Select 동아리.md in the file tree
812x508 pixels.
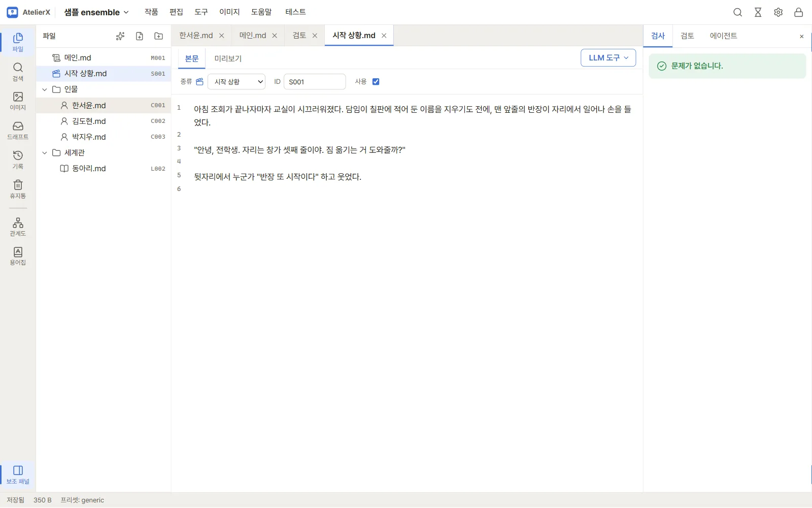point(104,169)
